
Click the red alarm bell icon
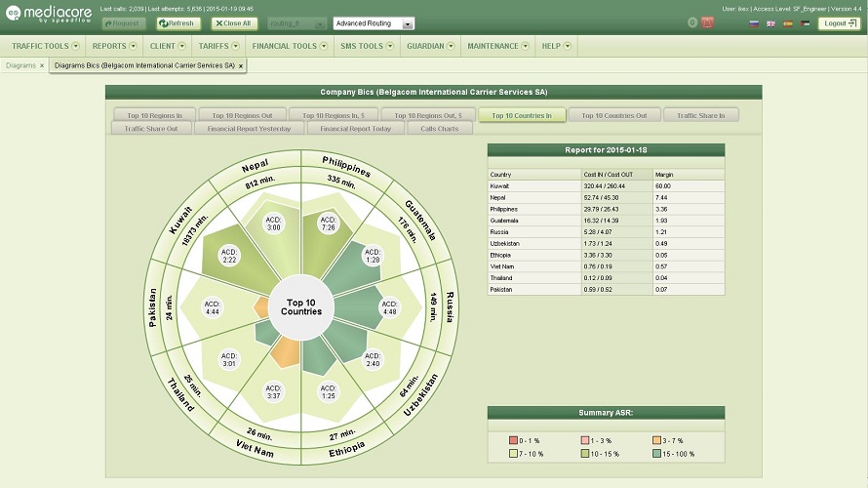(708, 22)
